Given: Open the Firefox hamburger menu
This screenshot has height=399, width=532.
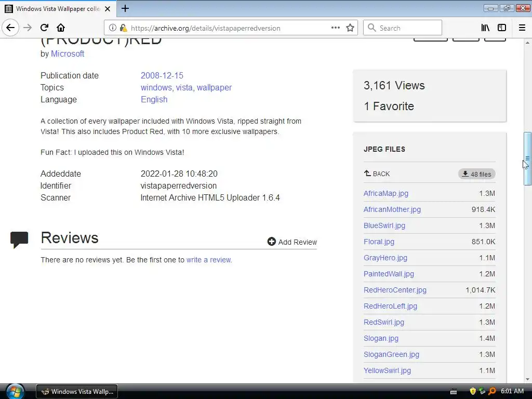Looking at the screenshot, I should click(522, 28).
